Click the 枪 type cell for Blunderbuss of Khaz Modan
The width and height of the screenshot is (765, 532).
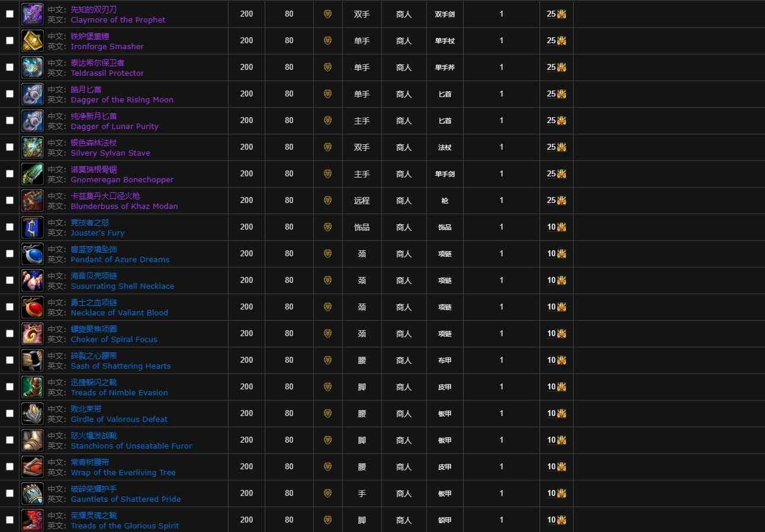point(445,201)
